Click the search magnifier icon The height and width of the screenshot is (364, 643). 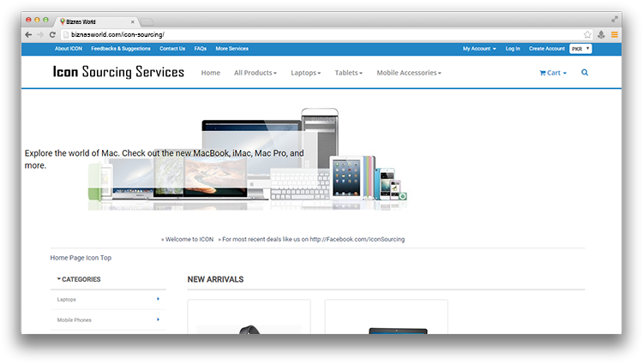pyautogui.click(x=585, y=73)
